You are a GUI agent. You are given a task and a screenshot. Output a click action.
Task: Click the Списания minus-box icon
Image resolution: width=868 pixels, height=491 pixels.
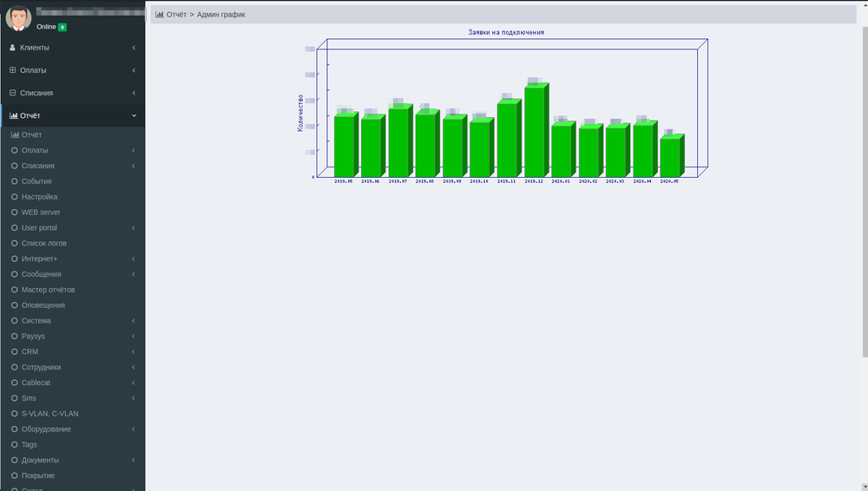click(x=12, y=93)
